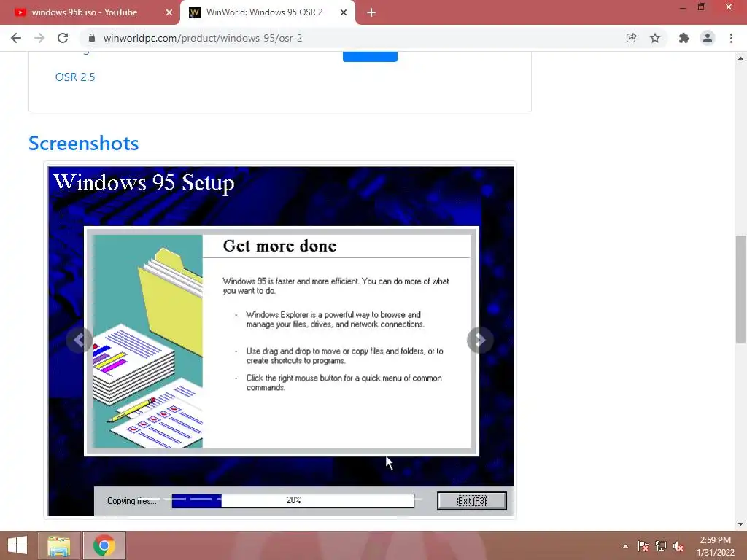Click the Chrome taskbar icon

pyautogui.click(x=104, y=545)
